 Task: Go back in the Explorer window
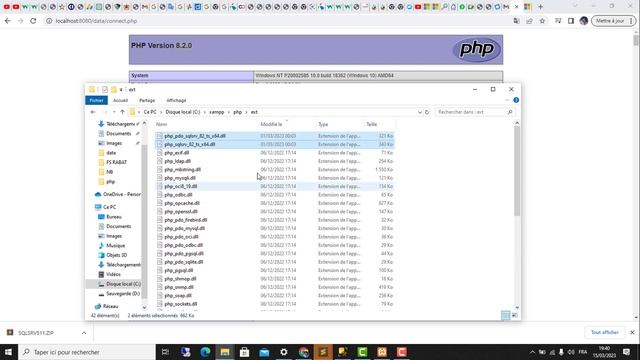[x=93, y=112]
